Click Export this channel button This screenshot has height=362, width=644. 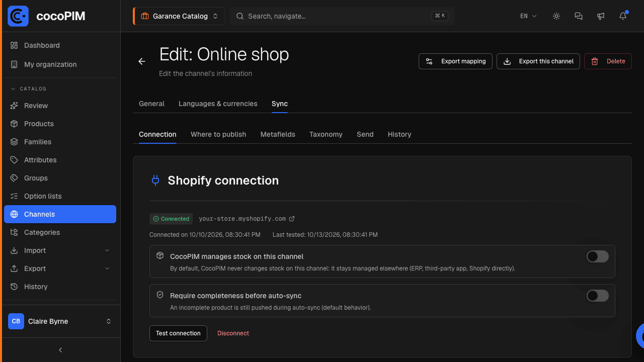538,61
